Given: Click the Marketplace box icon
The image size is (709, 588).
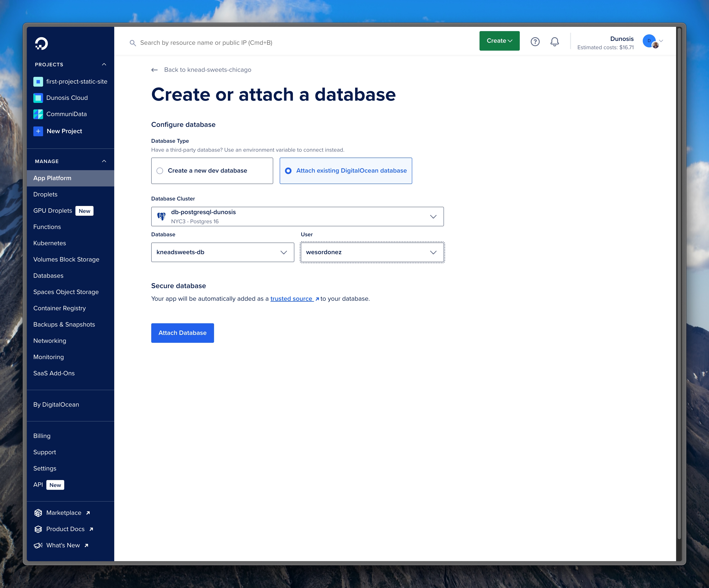Looking at the screenshot, I should pyautogui.click(x=38, y=512).
